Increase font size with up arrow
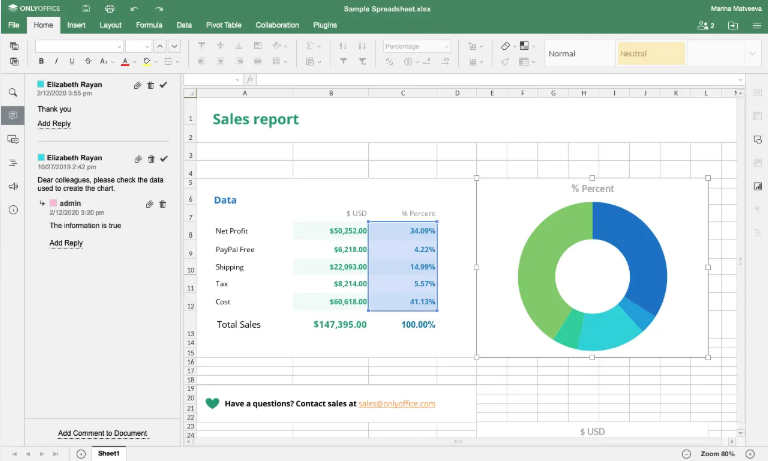The height and width of the screenshot is (461, 768). click(160, 46)
